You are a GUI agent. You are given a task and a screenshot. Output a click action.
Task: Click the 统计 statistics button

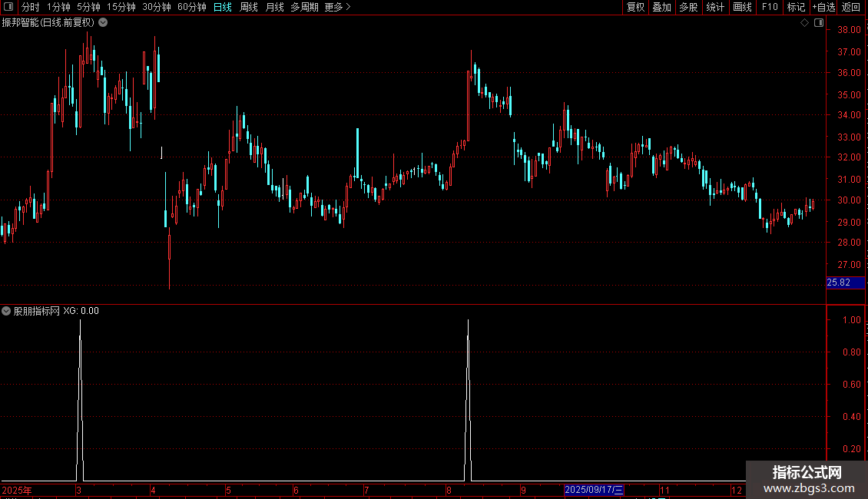point(715,7)
